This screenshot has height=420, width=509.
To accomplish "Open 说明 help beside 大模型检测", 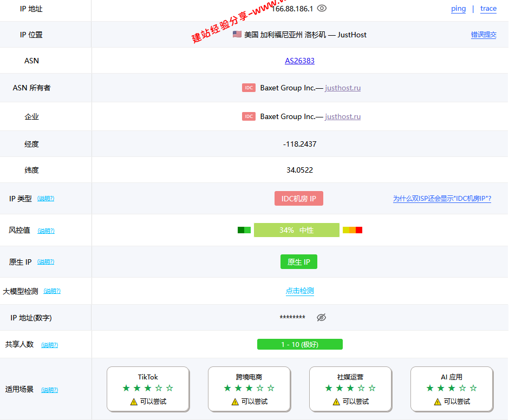I will tap(52, 291).
